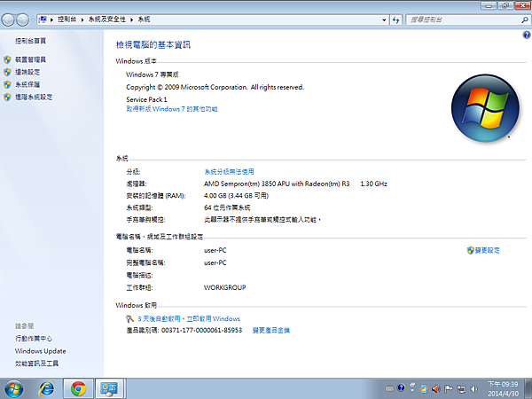Open Device Manager (裝置管理員) in sidebar
532x399 pixels.
tap(30, 59)
